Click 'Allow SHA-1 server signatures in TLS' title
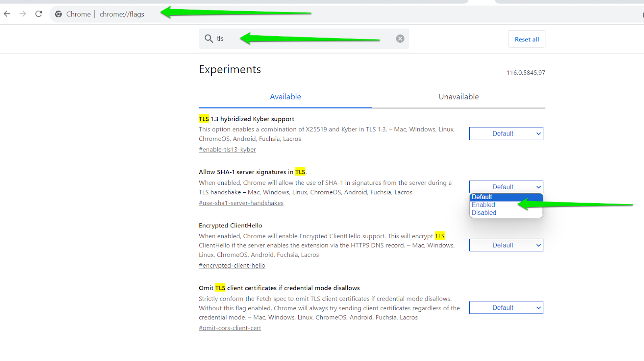Image resolution: width=644 pixels, height=361 pixels. (253, 172)
